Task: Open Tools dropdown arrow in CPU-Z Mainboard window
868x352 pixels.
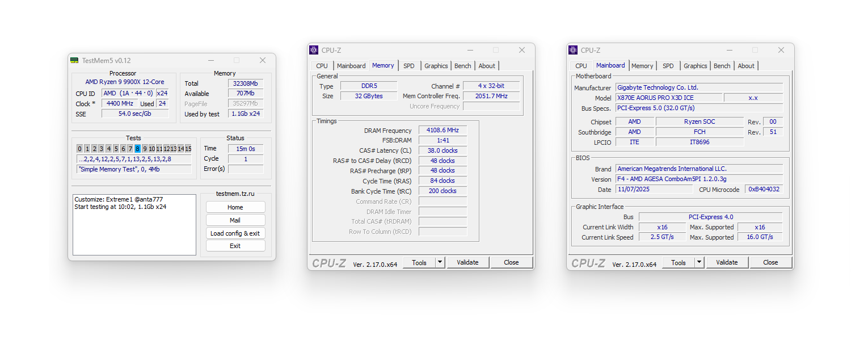Action: (x=700, y=262)
